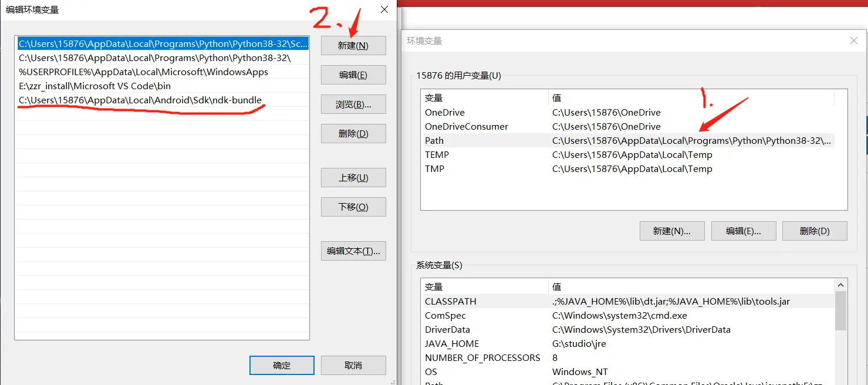The image size is (868, 385).
Task: Open the 浏览(B) folder browser
Action: [353, 104]
